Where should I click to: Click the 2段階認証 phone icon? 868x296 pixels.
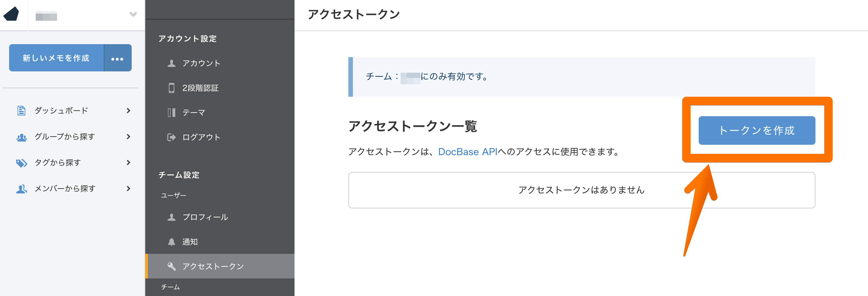[172, 88]
